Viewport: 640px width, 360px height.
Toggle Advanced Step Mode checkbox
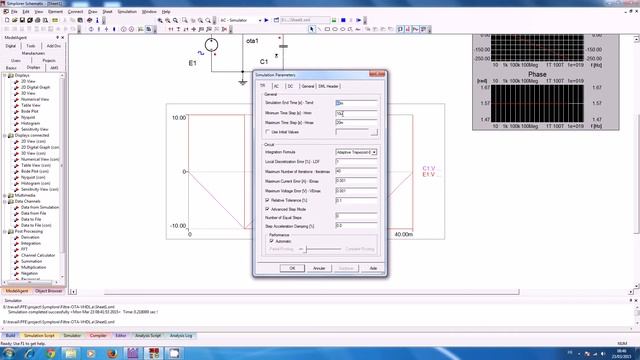pos(267,209)
